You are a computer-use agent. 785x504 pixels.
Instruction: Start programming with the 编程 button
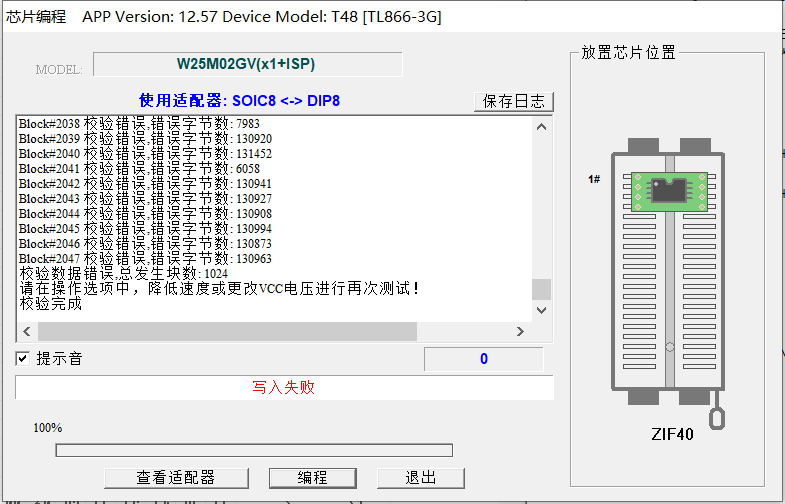312,477
